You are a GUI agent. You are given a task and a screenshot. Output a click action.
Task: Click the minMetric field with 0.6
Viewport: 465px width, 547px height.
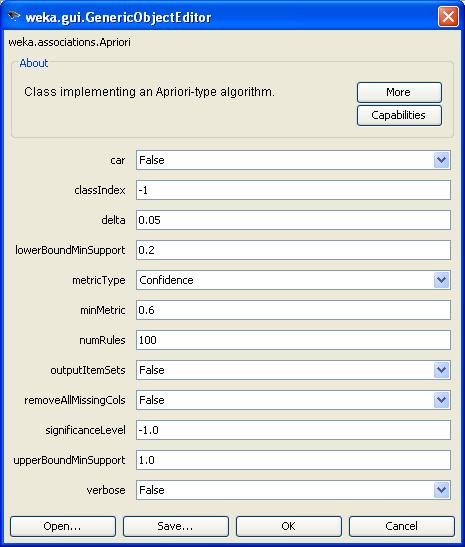[x=293, y=310]
